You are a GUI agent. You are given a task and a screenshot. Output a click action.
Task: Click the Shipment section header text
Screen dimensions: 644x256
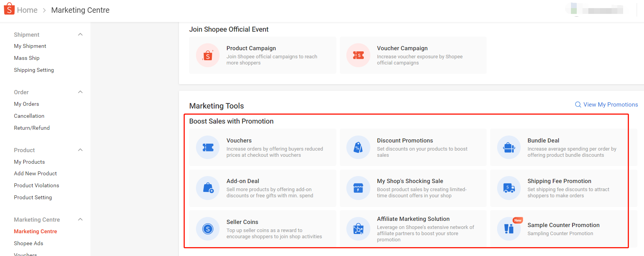27,35
